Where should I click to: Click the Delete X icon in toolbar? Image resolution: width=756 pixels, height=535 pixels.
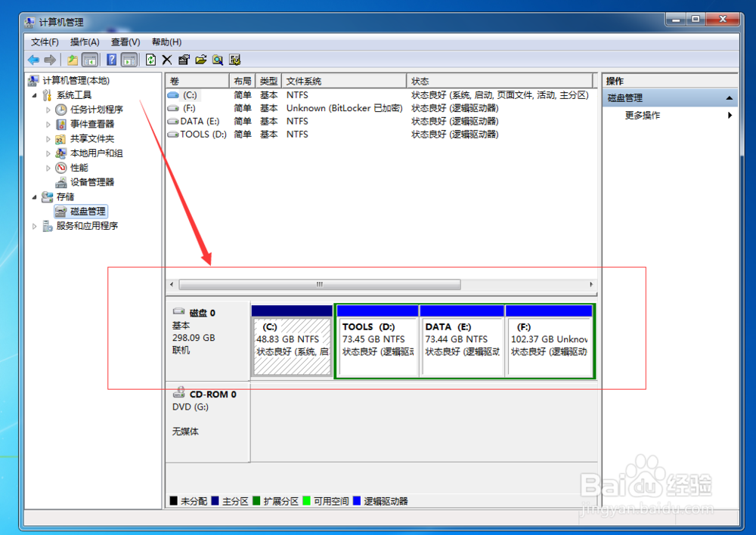pos(167,60)
